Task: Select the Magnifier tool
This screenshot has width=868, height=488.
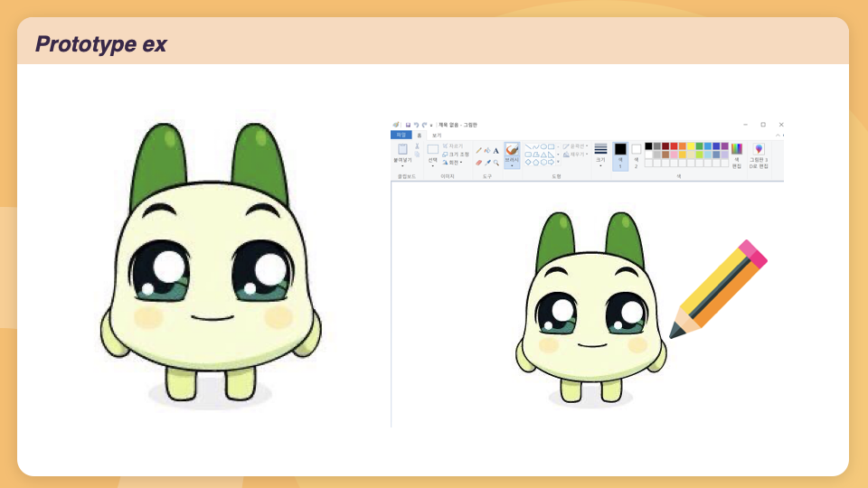Action: 496,163
